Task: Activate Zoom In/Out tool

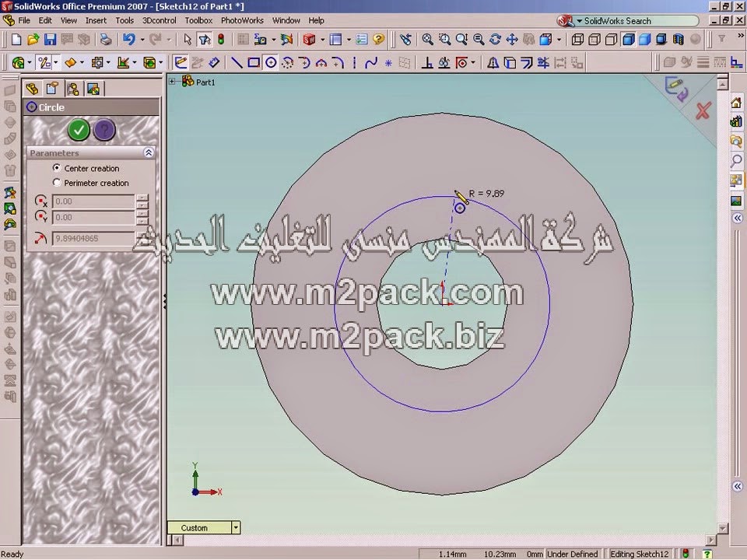Action: tap(461, 40)
